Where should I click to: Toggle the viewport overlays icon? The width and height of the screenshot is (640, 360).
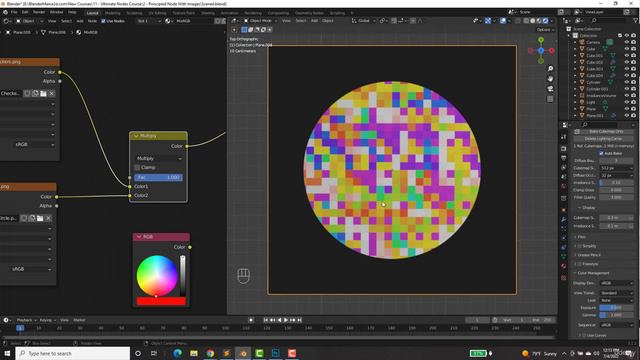click(x=503, y=21)
